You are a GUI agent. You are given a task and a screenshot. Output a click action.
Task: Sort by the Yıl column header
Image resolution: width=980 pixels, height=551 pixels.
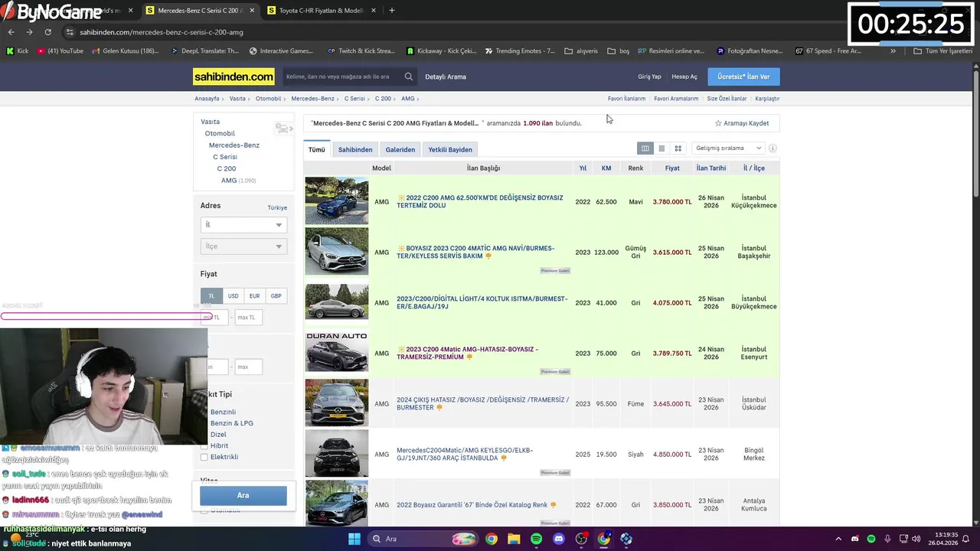click(x=583, y=168)
